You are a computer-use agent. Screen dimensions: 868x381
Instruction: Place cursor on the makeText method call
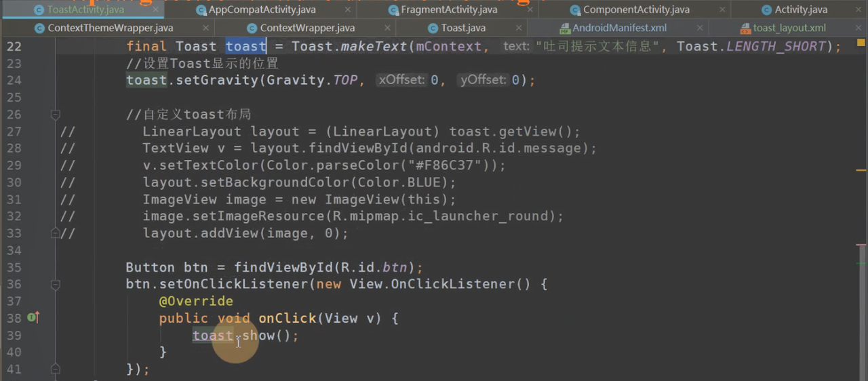coord(373,46)
